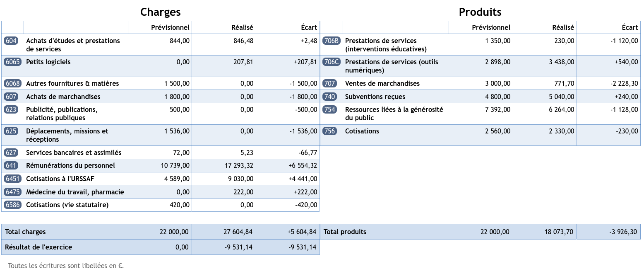Select 'Rémunérations du personnel' label
Image resolution: width=644 pixels, height=276 pixels.
tap(70, 165)
